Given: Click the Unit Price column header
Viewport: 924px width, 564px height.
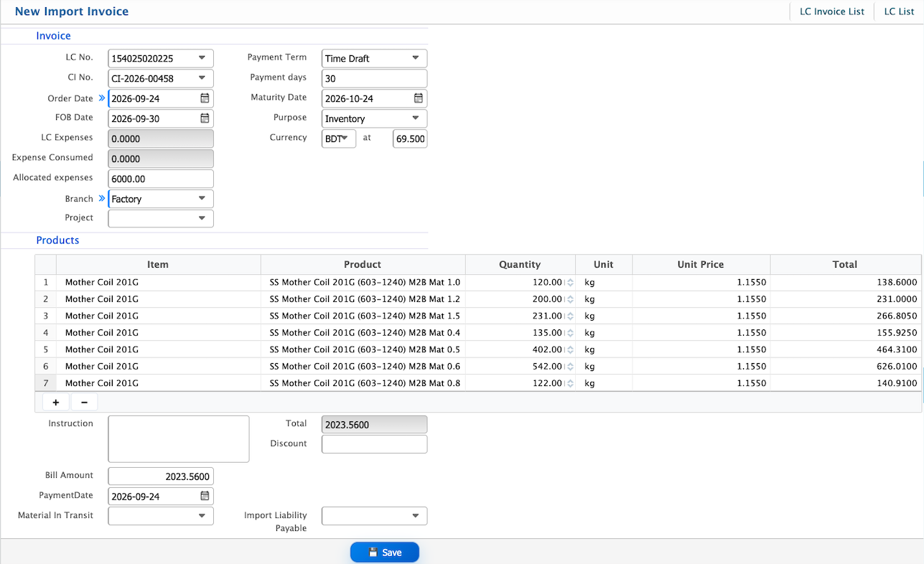Looking at the screenshot, I should coord(701,265).
